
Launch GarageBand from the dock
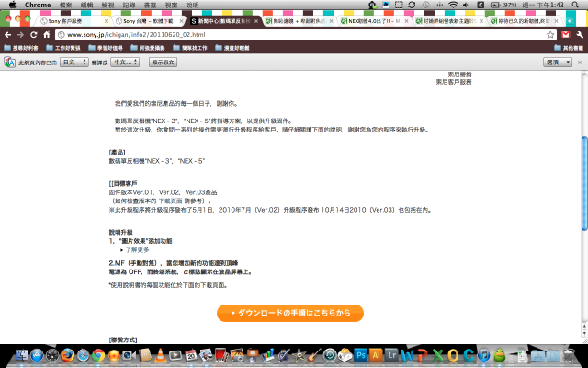pyautogui.click(x=314, y=355)
